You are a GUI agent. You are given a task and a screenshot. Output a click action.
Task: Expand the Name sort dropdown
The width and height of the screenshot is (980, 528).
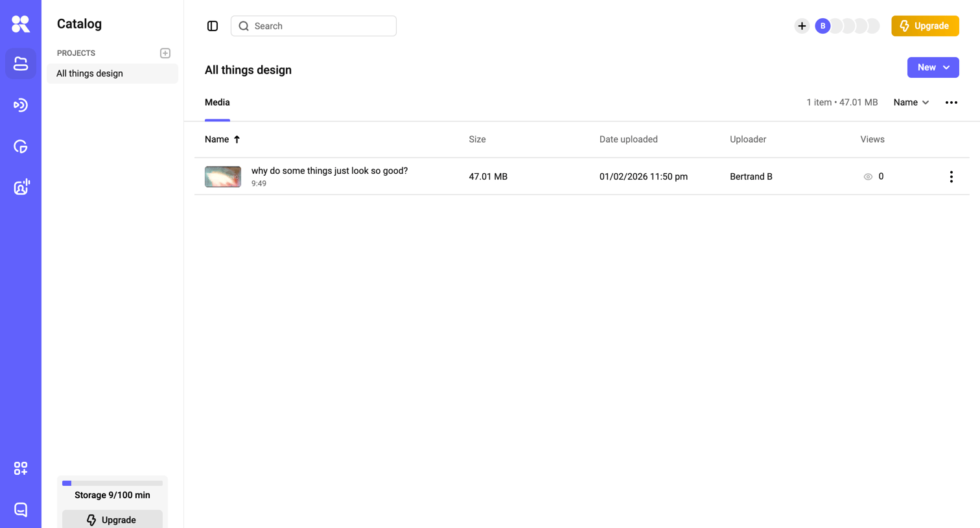(911, 102)
